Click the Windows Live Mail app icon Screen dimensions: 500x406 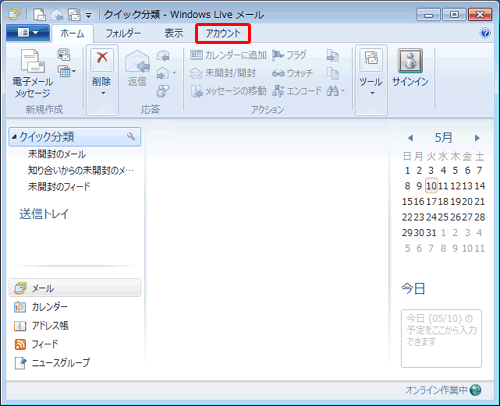(14, 14)
